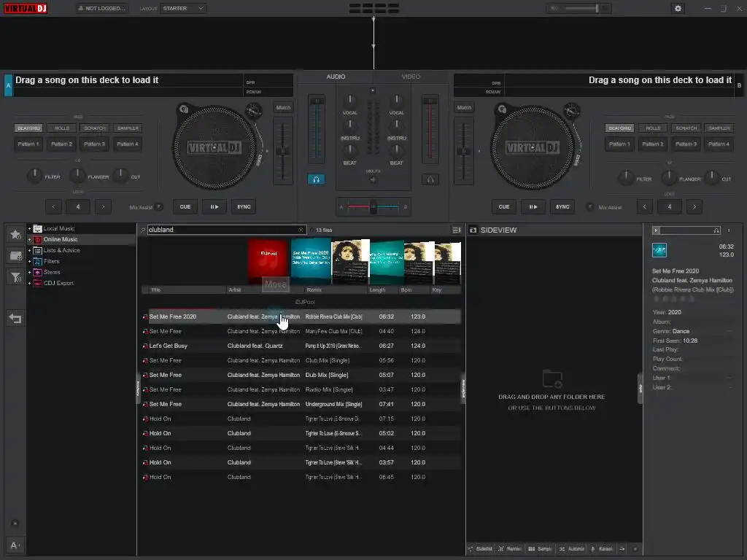Click deck A pitch fader

point(283,152)
